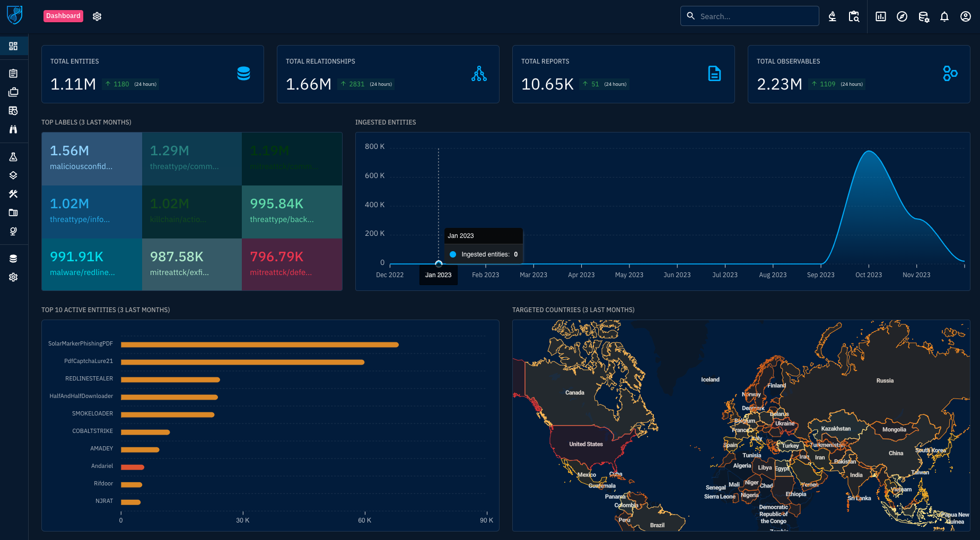Select the crossed tools Techniques sidebar icon

[13, 194]
